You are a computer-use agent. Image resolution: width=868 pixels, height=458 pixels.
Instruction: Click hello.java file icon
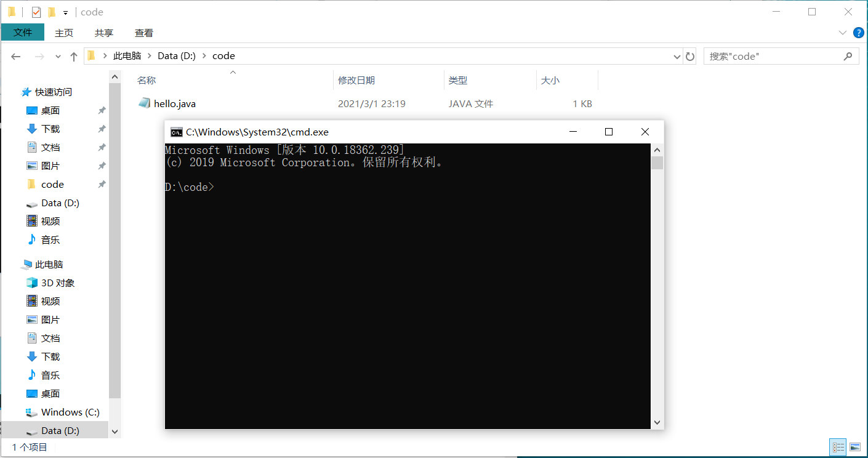[144, 103]
